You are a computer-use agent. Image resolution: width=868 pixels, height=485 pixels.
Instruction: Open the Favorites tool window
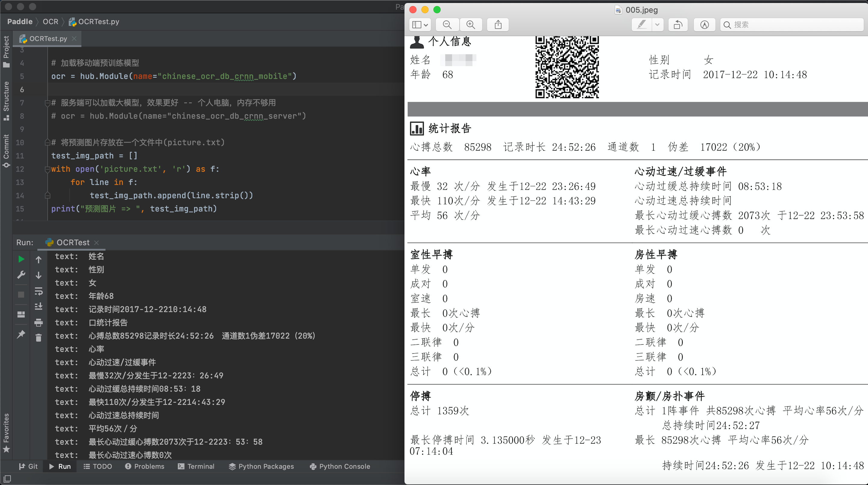tap(6, 433)
